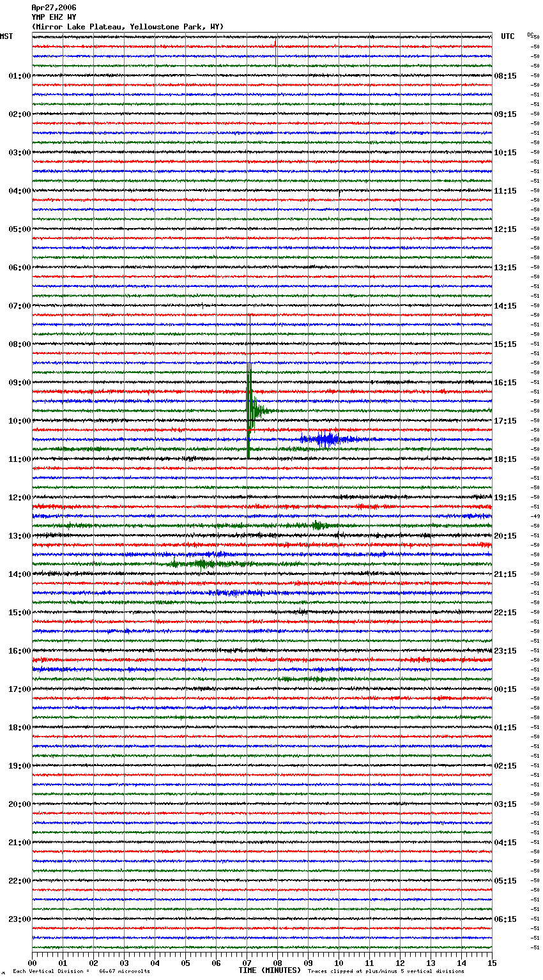Select the 16:00 MST row label
This screenshot has height=980, width=543.
tap(20, 651)
